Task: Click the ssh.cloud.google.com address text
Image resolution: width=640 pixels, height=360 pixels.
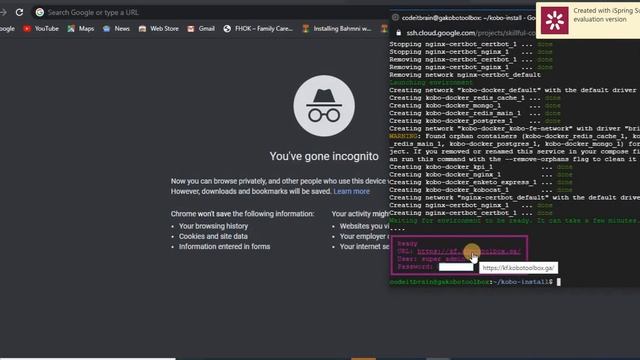Action: pos(440,33)
